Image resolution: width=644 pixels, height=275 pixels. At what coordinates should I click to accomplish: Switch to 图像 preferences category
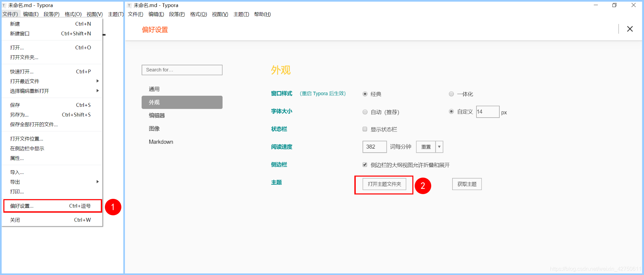point(182,128)
